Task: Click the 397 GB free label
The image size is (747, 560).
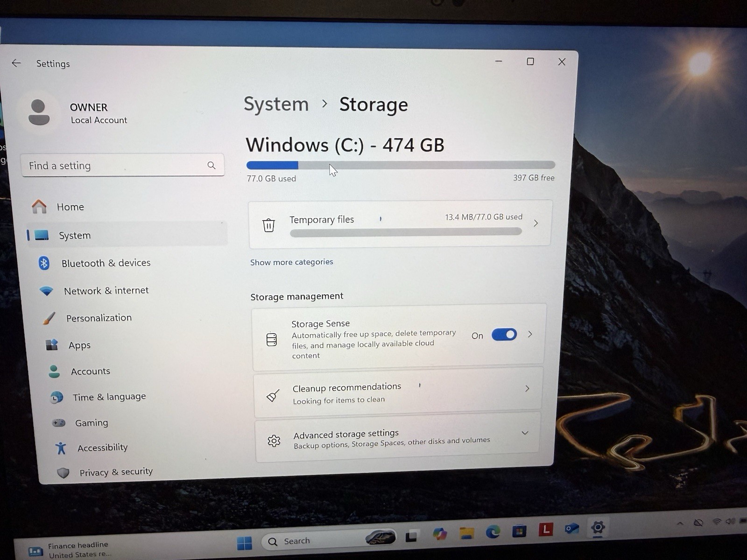Action: 534,178
